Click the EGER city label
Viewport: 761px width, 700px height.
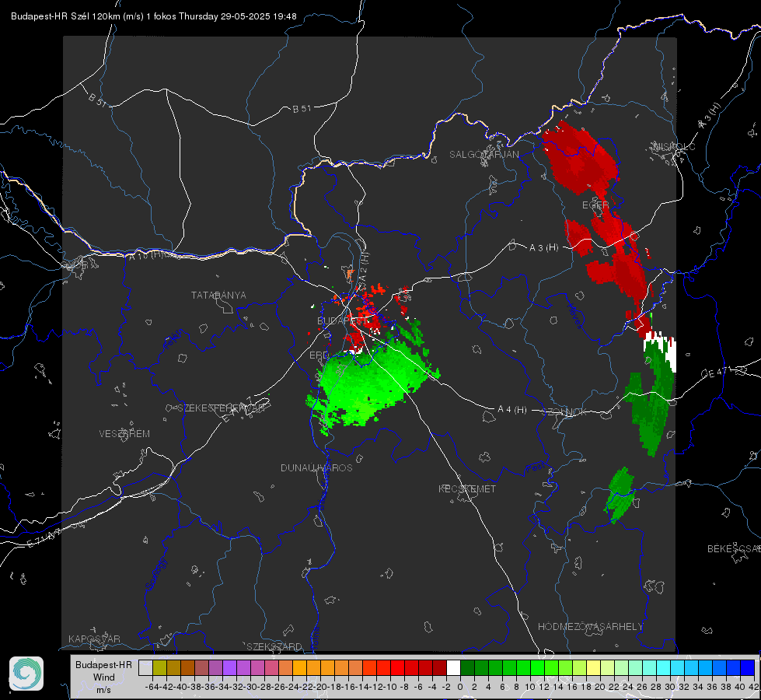click(595, 205)
